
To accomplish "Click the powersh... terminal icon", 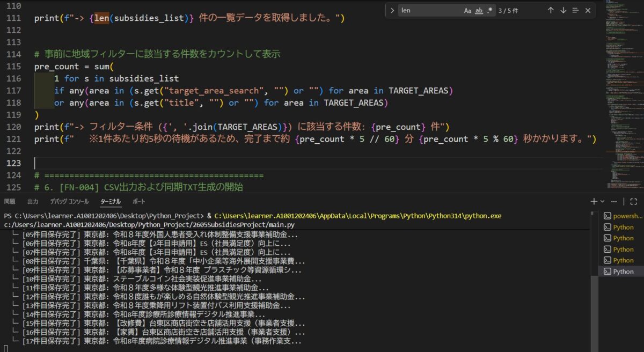I will click(x=607, y=216).
